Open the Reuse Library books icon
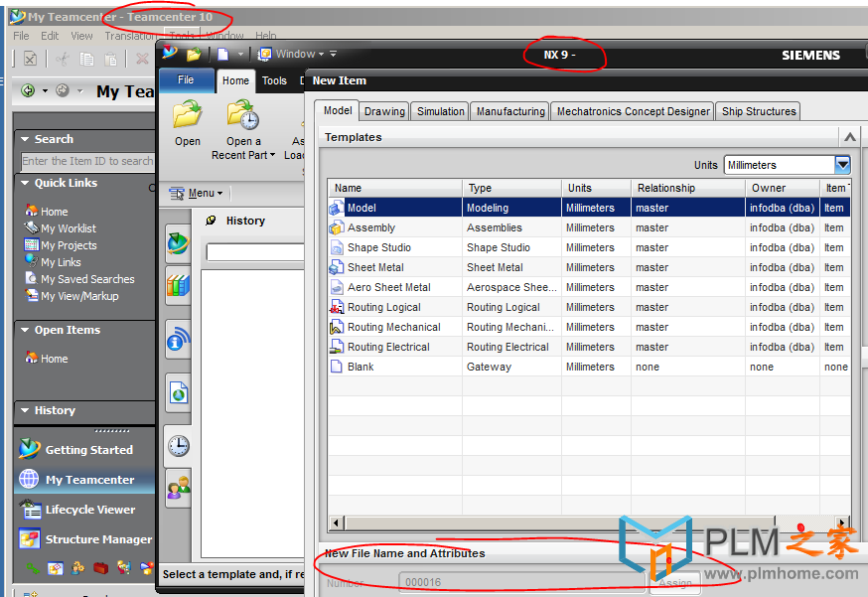 click(178, 286)
